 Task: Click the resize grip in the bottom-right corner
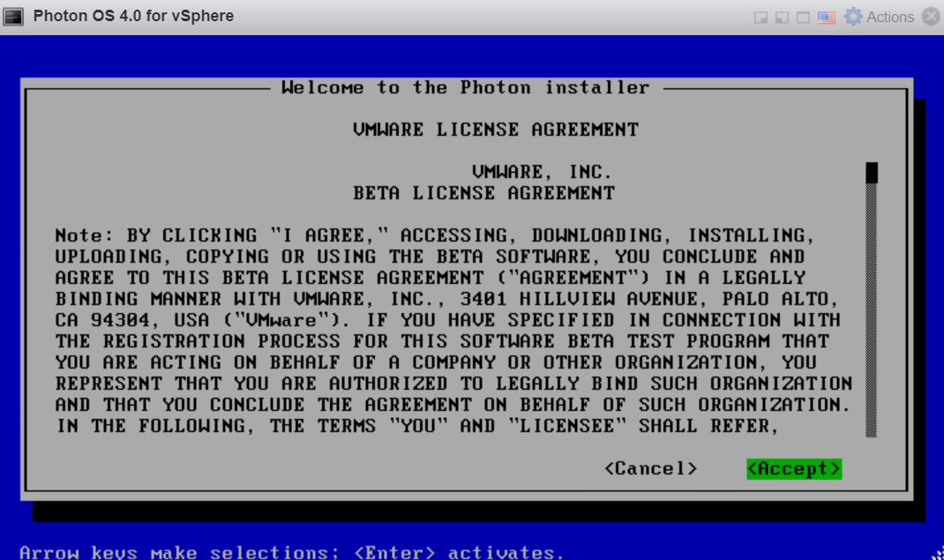(x=937, y=554)
